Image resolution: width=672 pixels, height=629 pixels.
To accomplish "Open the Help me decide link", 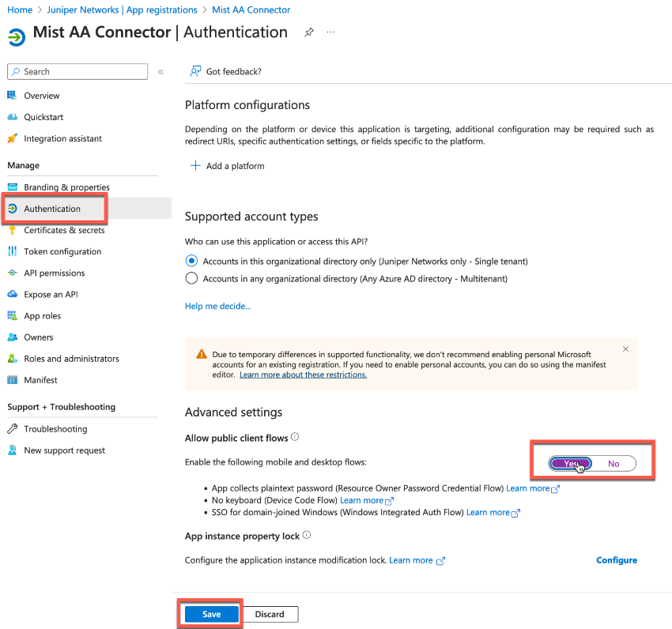I will click(x=217, y=306).
